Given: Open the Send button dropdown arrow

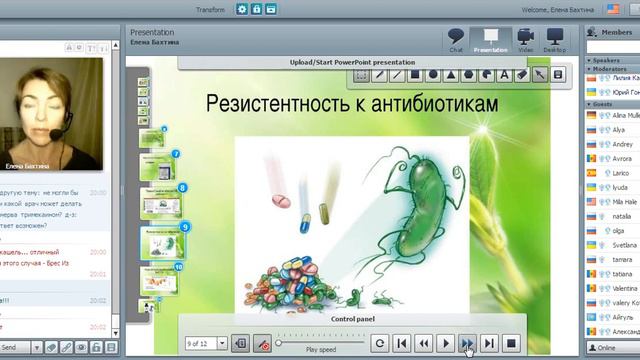Looking at the screenshot, I should point(36,347).
